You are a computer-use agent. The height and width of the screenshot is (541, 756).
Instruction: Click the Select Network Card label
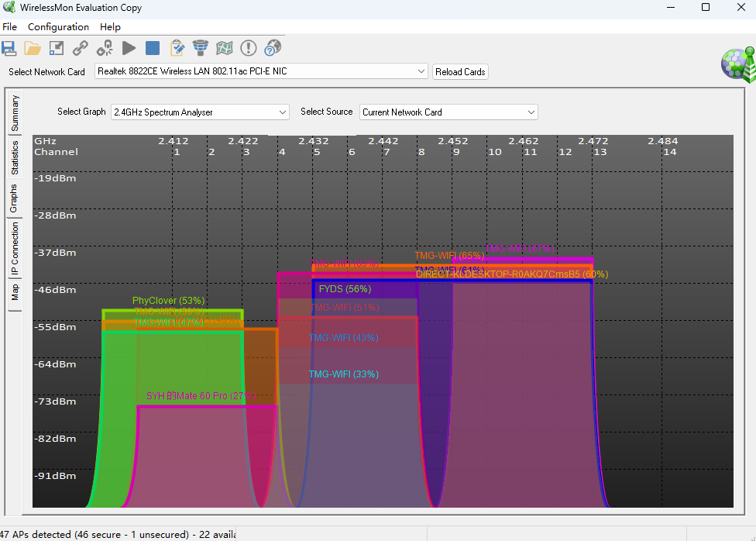click(46, 72)
